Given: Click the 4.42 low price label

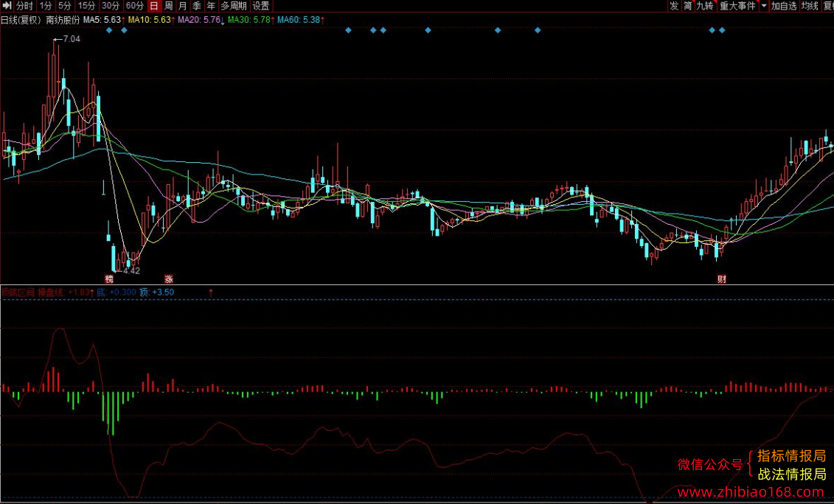Looking at the screenshot, I should (131, 270).
